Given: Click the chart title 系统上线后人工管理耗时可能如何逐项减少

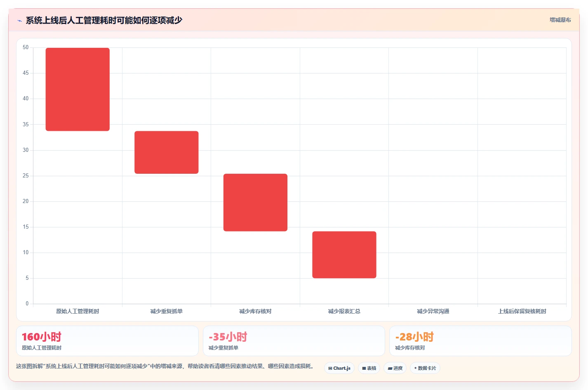Looking at the screenshot, I should pyautogui.click(x=104, y=20).
